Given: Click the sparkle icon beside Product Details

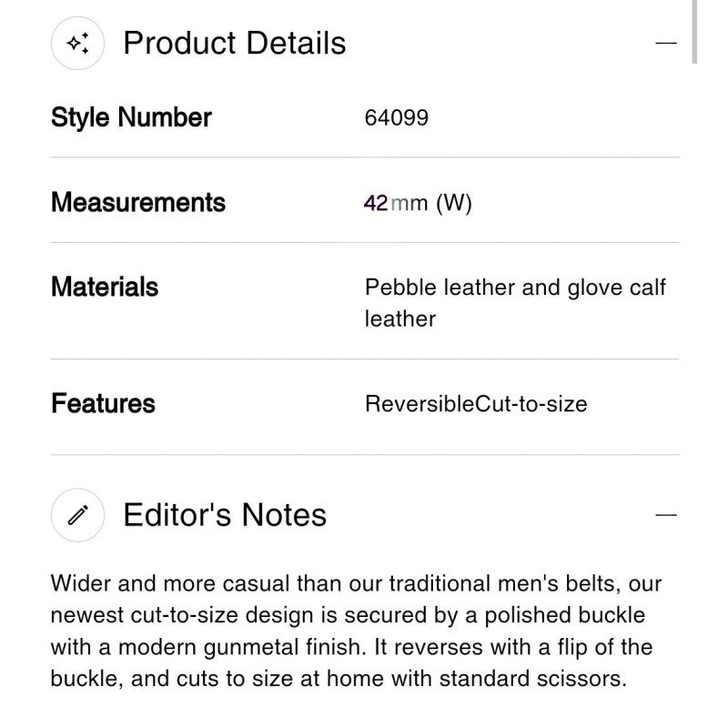Looking at the screenshot, I should [x=78, y=44].
